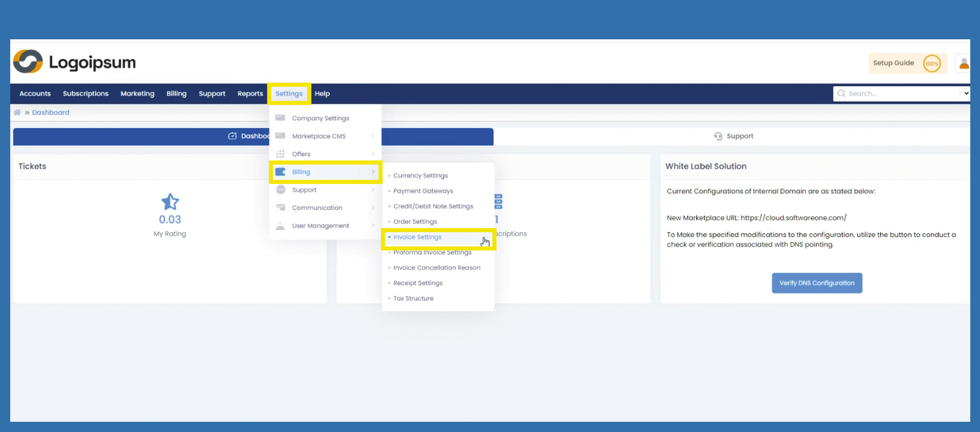Click the search magnifier icon
Image resolution: width=980 pixels, height=432 pixels.
[x=841, y=93]
